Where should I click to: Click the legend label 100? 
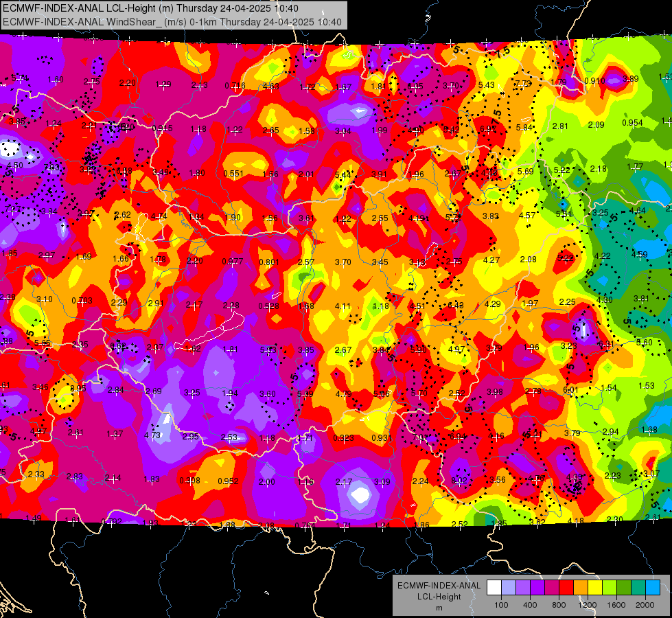coord(501,605)
